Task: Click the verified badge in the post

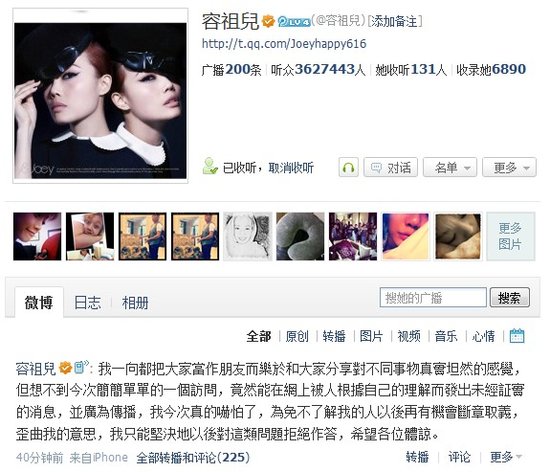Action: [x=66, y=368]
